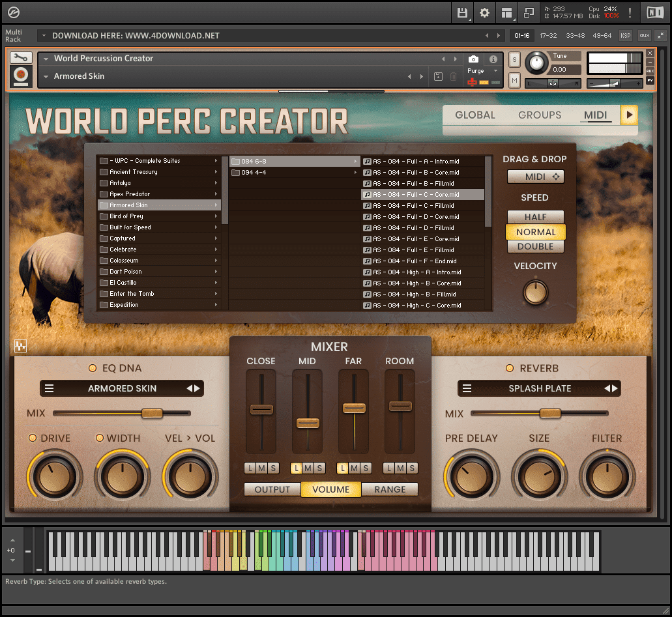Open the World Percussion Creator instrument dropdown
The width and height of the screenshot is (672, 617).
pyautogui.click(x=46, y=59)
